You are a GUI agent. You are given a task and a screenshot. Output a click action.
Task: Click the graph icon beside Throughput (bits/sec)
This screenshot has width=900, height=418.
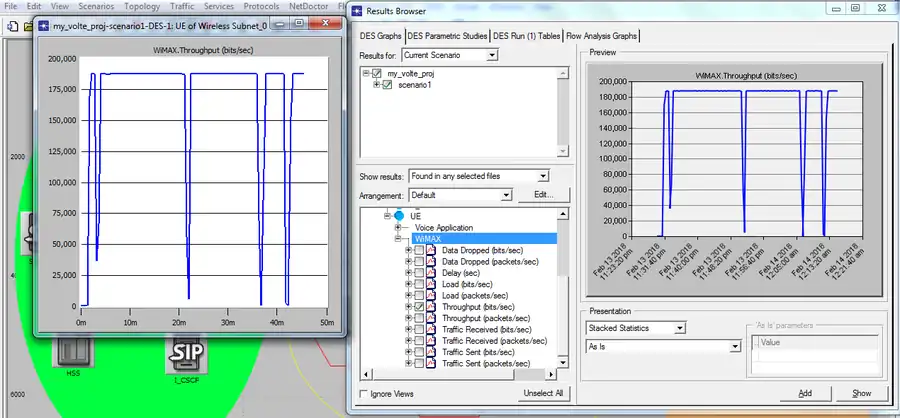click(x=431, y=307)
